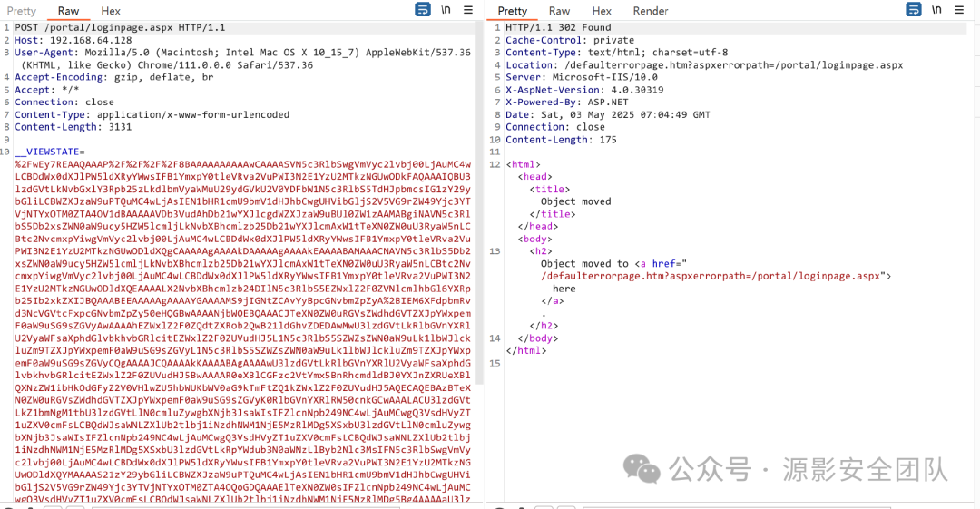980x509 pixels.
Task: Click the User-Agent header line
Action: [242, 59]
